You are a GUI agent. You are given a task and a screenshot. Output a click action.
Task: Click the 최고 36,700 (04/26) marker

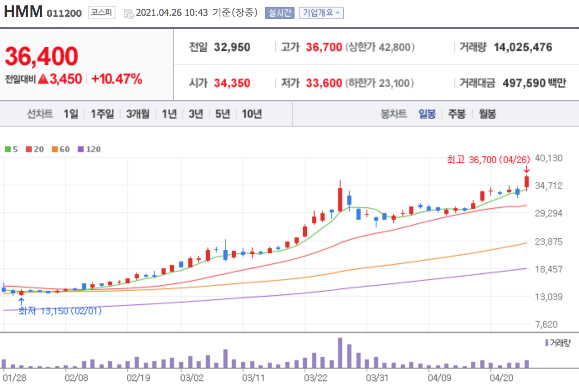[488, 160]
